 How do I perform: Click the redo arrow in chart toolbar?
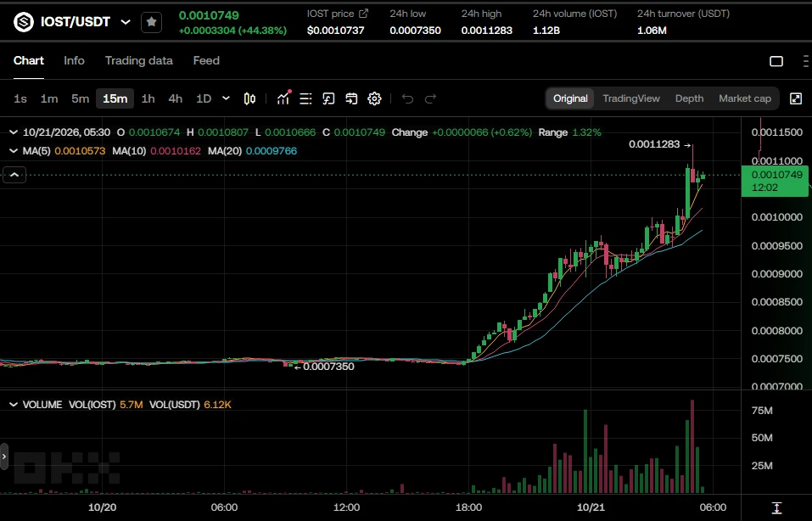coord(430,98)
